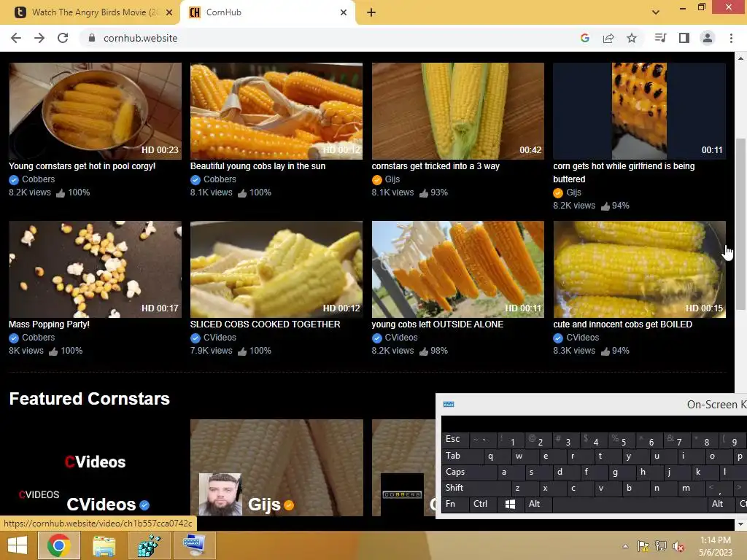Click the On-Screen Keyboard title bar icon

tap(449, 404)
